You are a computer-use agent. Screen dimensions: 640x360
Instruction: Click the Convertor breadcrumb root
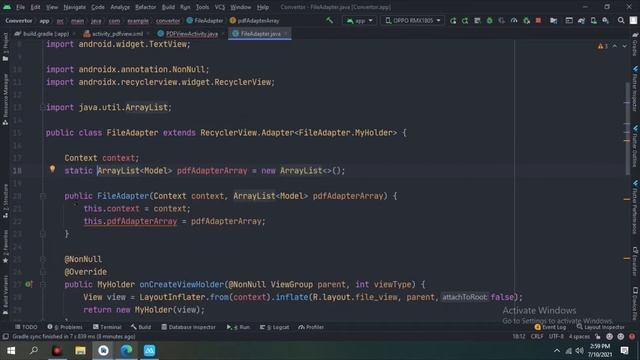click(19, 20)
